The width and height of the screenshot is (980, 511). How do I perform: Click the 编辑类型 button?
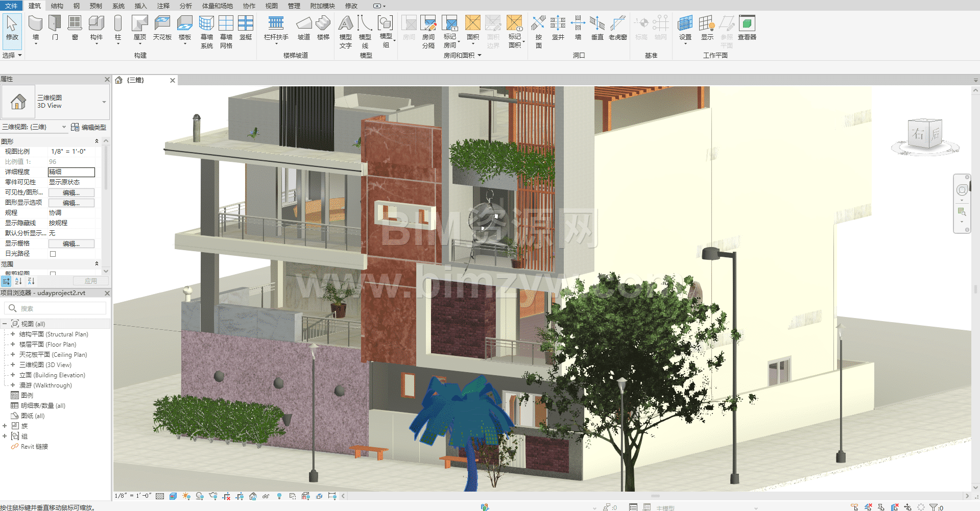(89, 127)
